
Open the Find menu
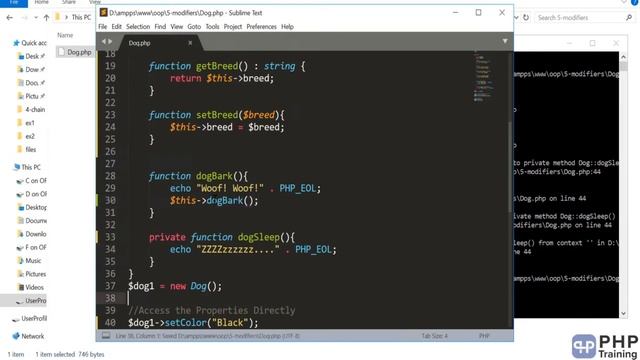(160, 27)
